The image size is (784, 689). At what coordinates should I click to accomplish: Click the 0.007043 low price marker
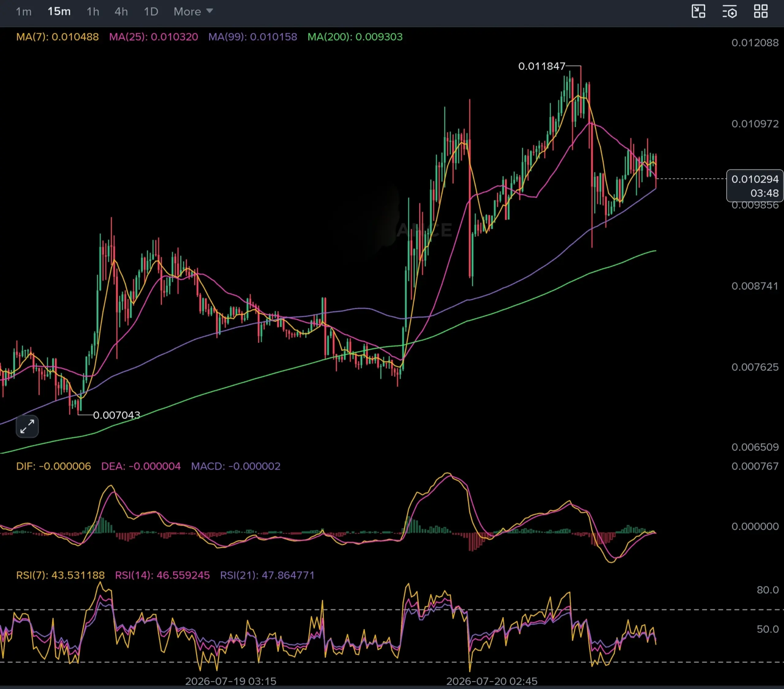tap(117, 415)
